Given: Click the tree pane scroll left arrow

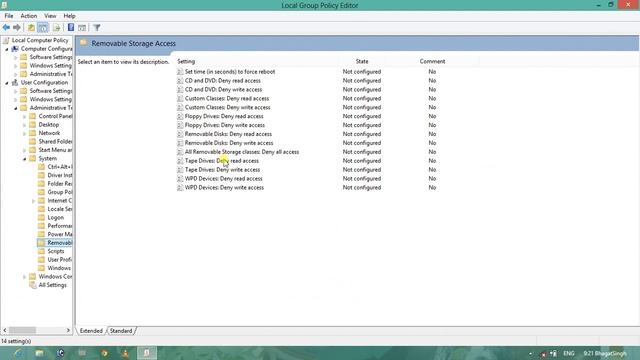Looking at the screenshot, I should (x=5, y=330).
